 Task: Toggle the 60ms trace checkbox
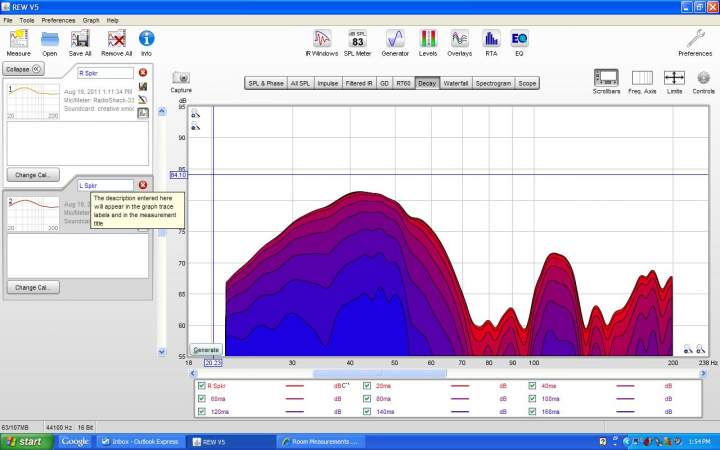(x=201, y=399)
